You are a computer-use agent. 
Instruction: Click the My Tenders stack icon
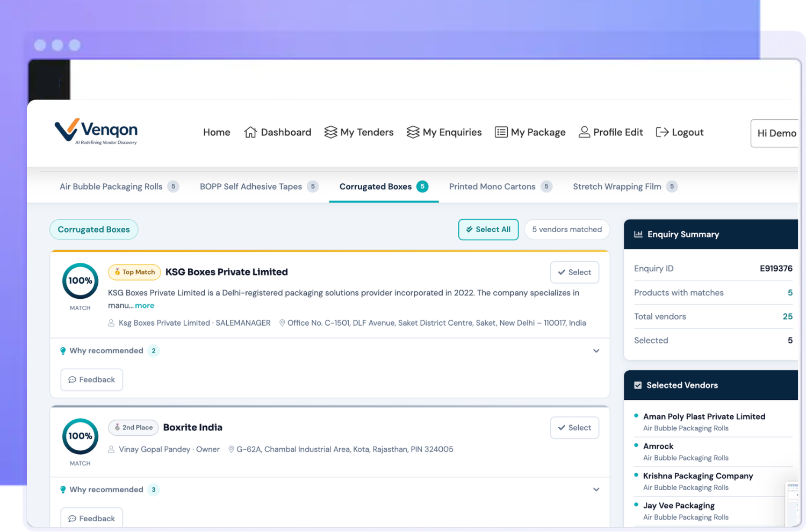point(330,132)
